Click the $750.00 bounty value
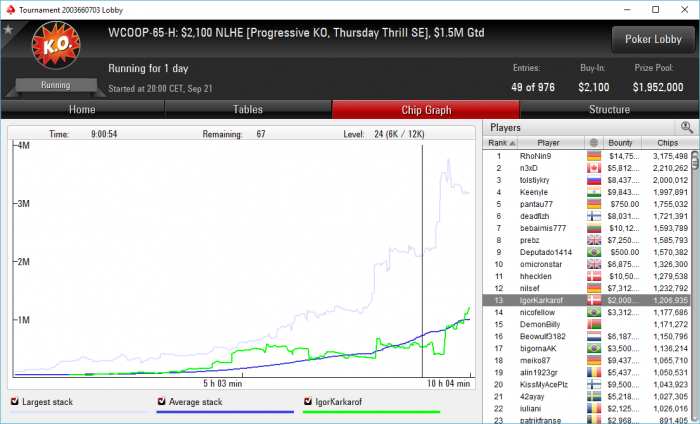700x424 pixels. pyautogui.click(x=625, y=204)
